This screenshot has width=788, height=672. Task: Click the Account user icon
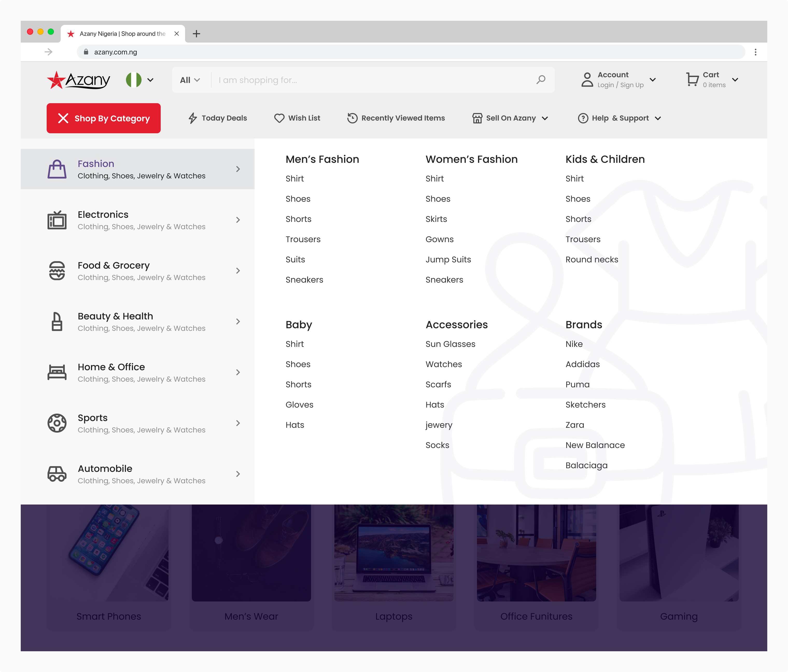coord(587,80)
